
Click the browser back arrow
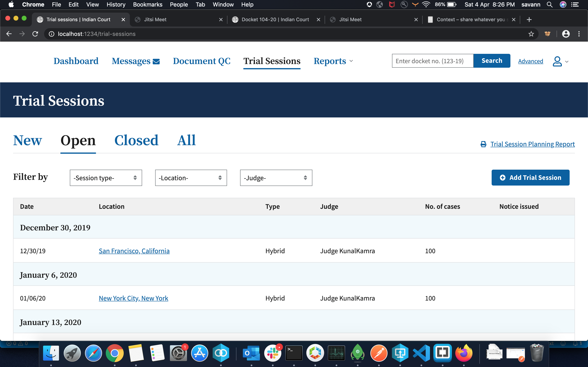[x=9, y=34]
